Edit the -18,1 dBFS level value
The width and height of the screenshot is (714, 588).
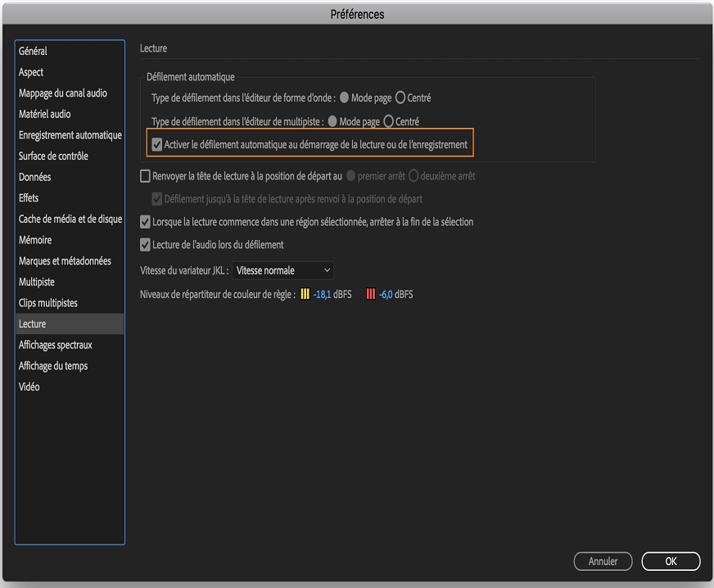tap(322, 295)
